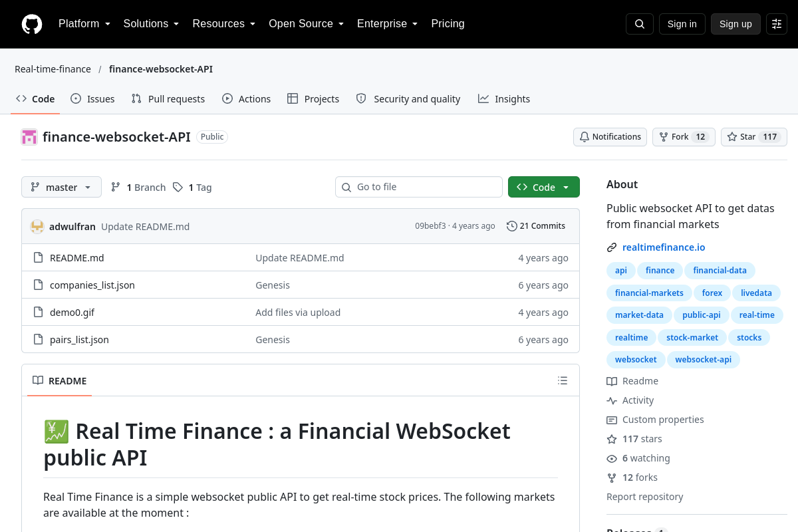Click the branch icon next to 1 Branch
The width and height of the screenshot is (798, 532).
[116, 188]
